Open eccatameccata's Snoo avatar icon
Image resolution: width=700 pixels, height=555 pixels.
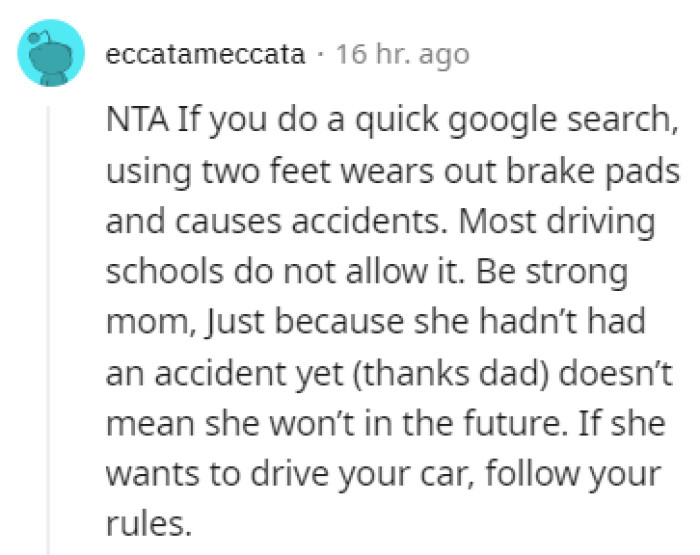[x=51, y=53]
